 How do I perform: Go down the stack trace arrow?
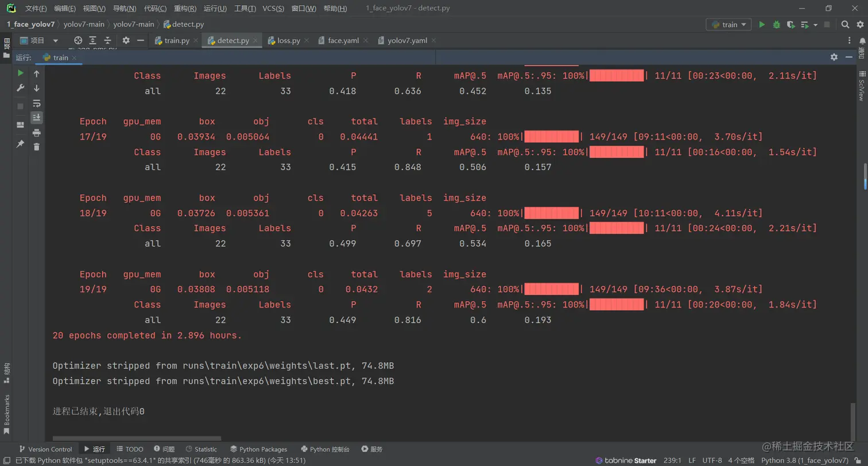[x=37, y=88]
